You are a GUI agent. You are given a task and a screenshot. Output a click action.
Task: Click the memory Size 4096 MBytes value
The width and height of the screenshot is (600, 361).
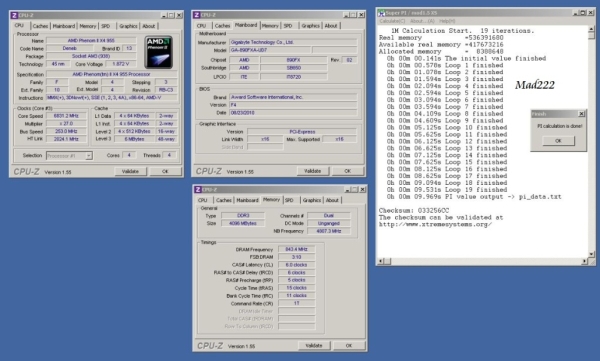[243, 223]
